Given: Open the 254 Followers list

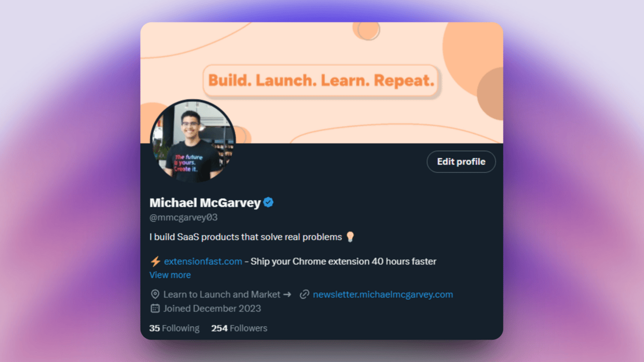Looking at the screenshot, I should (x=239, y=328).
